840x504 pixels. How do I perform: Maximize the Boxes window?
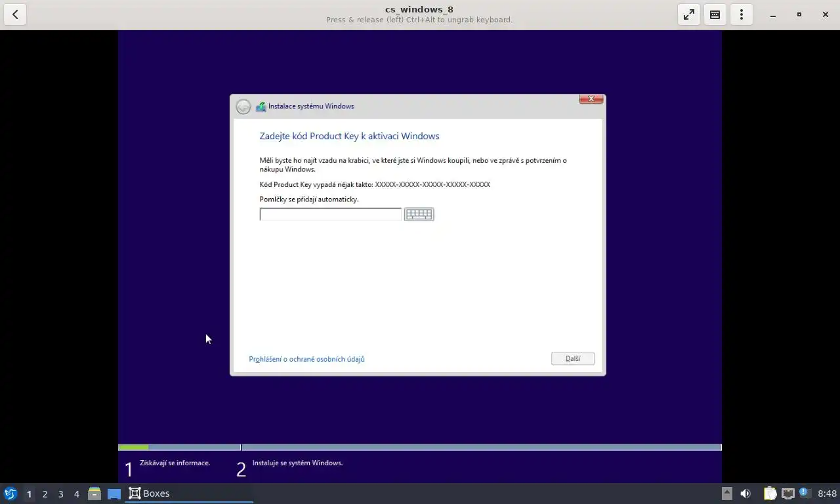click(799, 14)
